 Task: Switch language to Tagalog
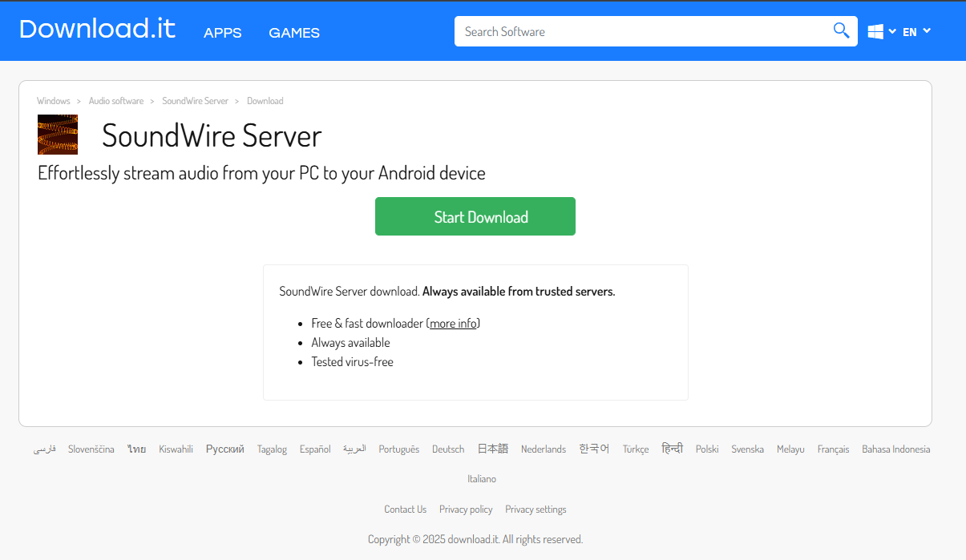click(x=272, y=449)
